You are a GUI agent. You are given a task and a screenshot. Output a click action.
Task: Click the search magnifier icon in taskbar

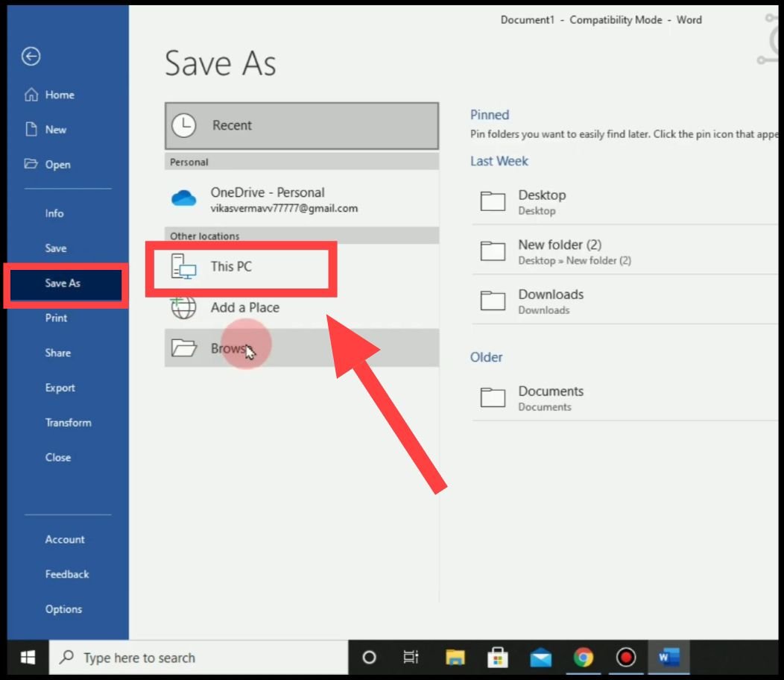point(66,657)
